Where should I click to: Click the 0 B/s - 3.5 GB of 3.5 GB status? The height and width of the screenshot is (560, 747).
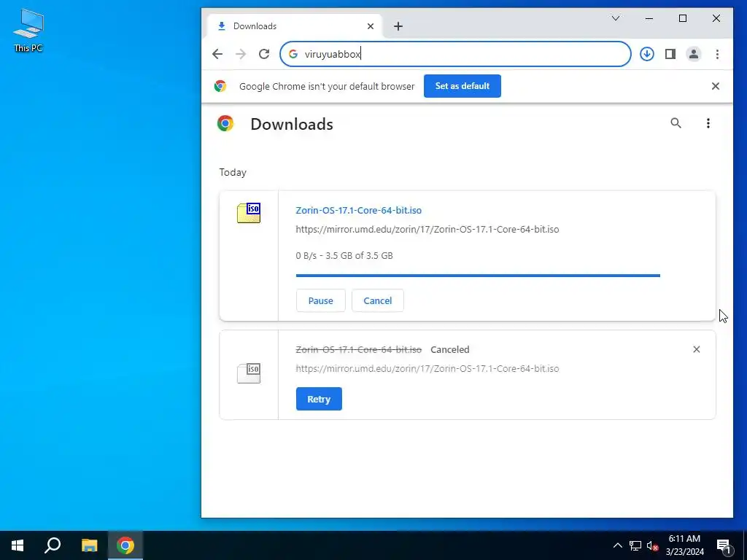tap(344, 256)
